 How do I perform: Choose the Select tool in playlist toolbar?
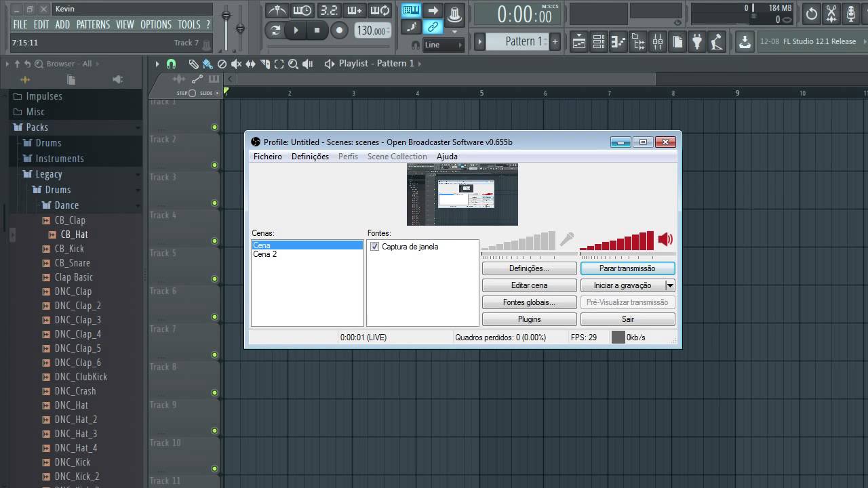click(279, 64)
